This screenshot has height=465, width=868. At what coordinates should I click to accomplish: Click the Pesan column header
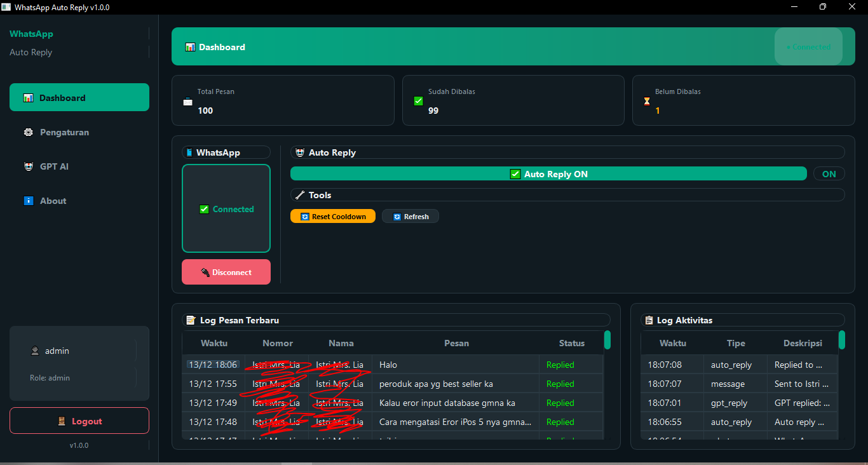(456, 343)
